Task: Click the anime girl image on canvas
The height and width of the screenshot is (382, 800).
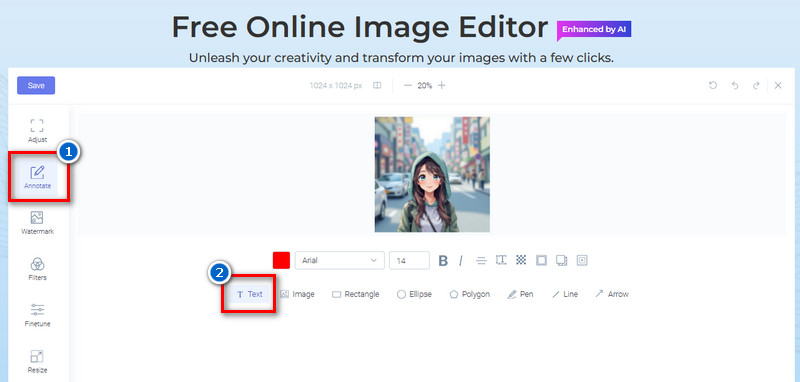Action: tap(432, 174)
